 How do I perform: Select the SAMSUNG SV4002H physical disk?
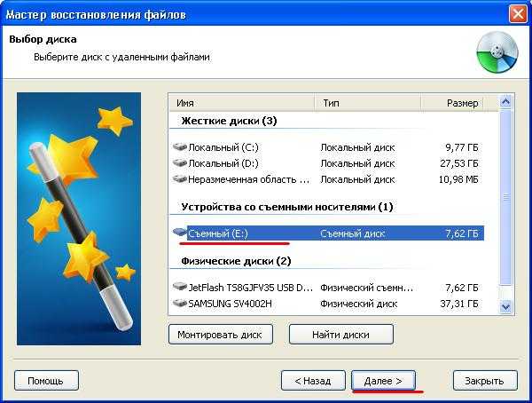click(327, 304)
